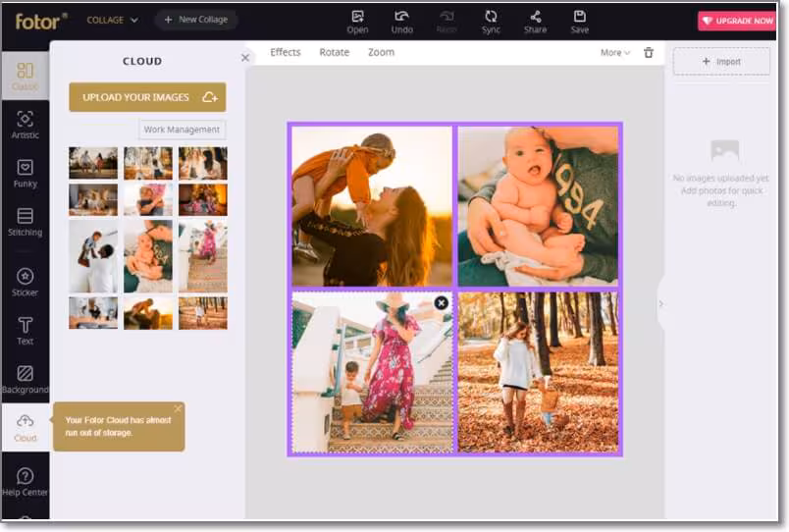This screenshot has height=532, width=789.
Task: Select the sunset mother and baby collage cell
Action: (372, 206)
